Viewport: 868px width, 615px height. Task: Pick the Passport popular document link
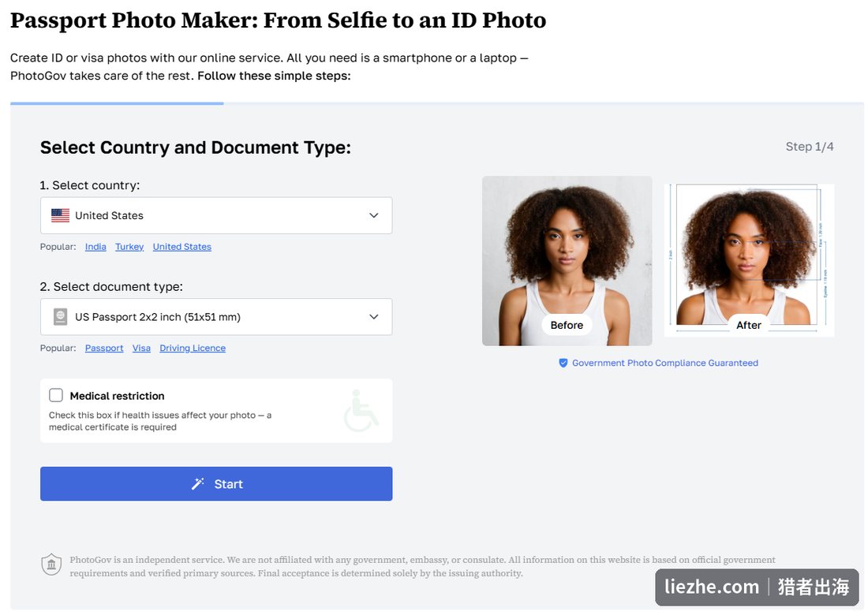[x=104, y=348]
